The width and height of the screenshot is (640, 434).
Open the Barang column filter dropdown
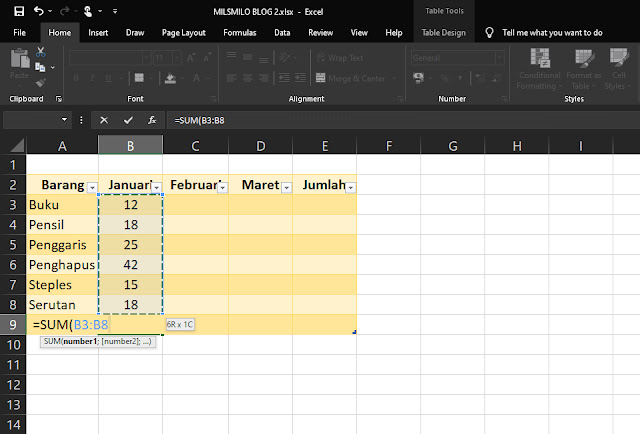pos(93,187)
